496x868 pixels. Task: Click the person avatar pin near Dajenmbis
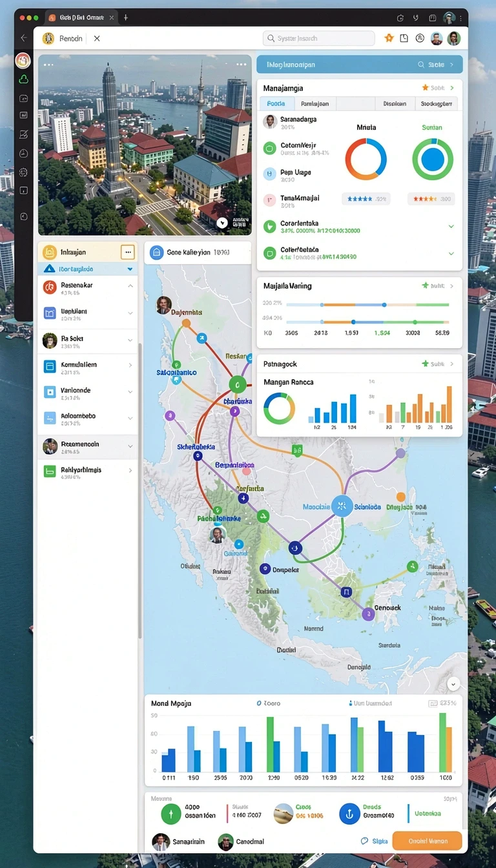(x=164, y=305)
